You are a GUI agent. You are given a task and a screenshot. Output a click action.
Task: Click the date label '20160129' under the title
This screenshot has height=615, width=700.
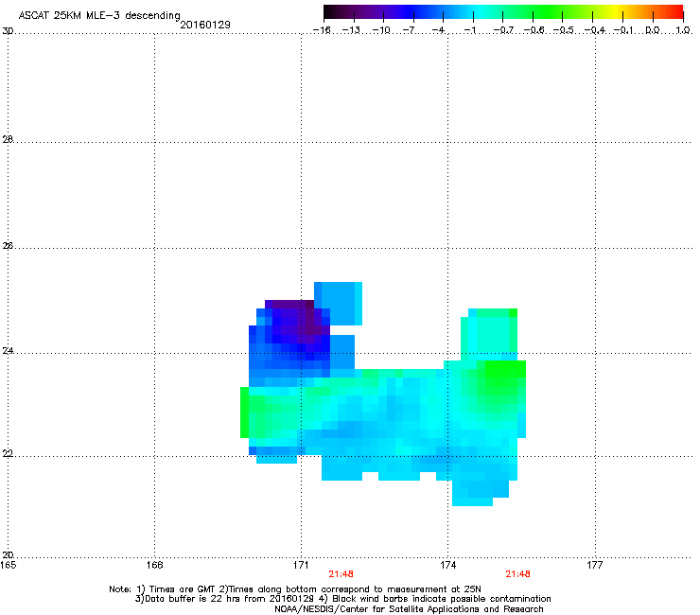tap(205, 25)
